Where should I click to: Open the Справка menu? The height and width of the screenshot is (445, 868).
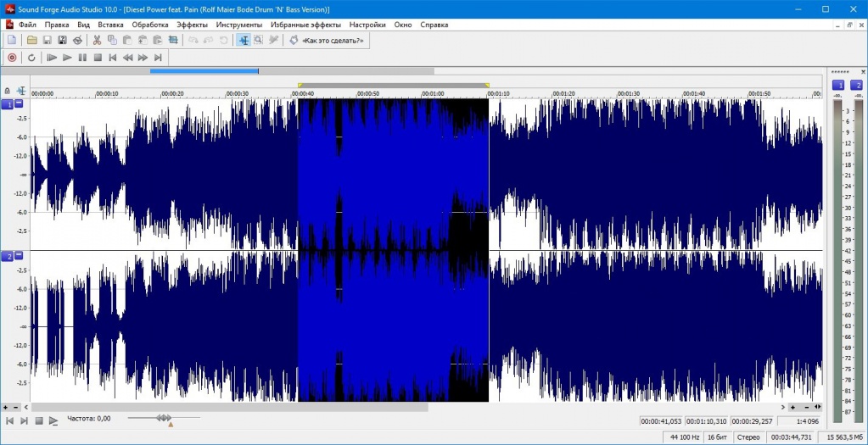[x=434, y=25]
